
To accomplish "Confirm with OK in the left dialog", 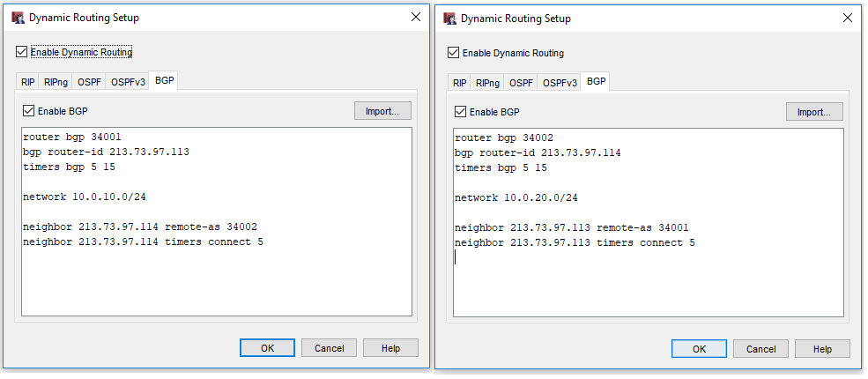I will click(x=267, y=348).
